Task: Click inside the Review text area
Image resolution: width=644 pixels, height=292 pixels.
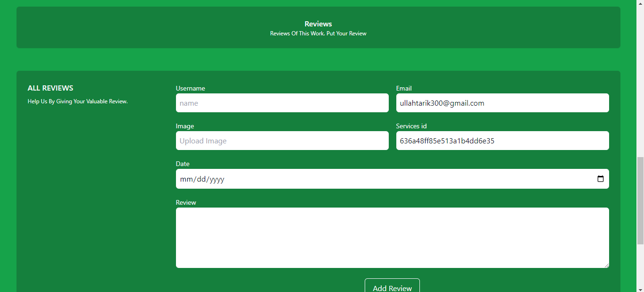Action: (x=392, y=237)
